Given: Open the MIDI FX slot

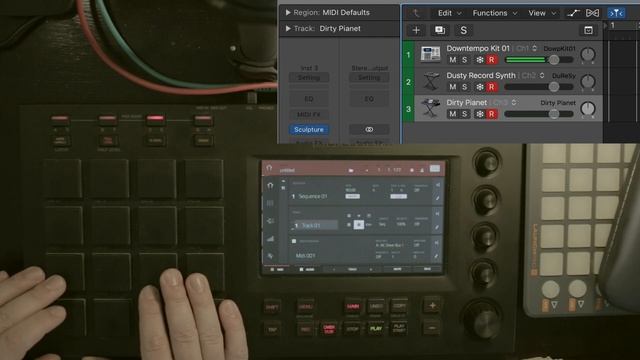Looking at the screenshot, I should pos(309,115).
